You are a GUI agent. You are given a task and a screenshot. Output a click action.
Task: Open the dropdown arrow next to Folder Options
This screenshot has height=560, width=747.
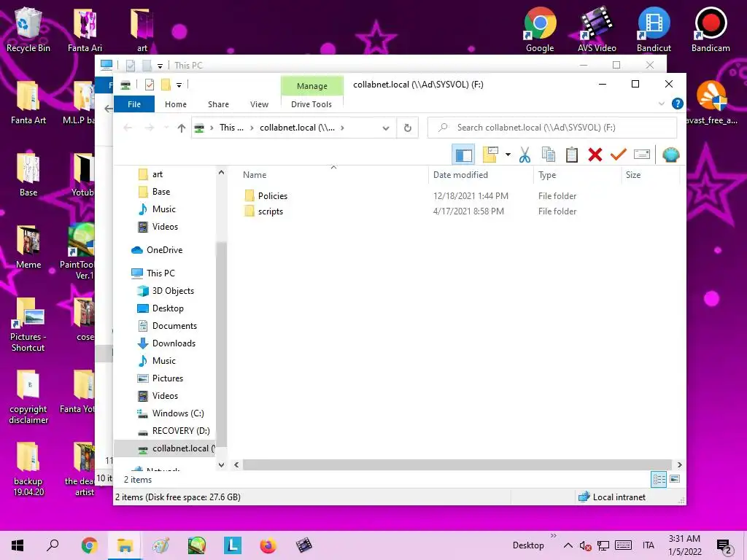tap(508, 155)
